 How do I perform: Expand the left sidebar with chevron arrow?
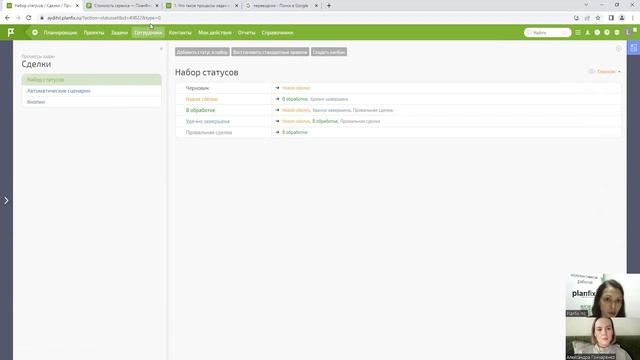[x=6, y=200]
